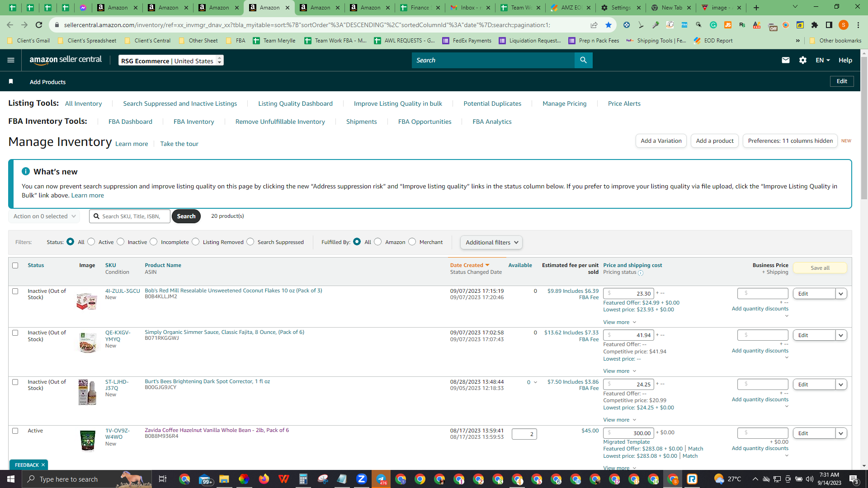Screen dimensions: 868x488
Task: Click the What's new info icon
Action: point(26,171)
